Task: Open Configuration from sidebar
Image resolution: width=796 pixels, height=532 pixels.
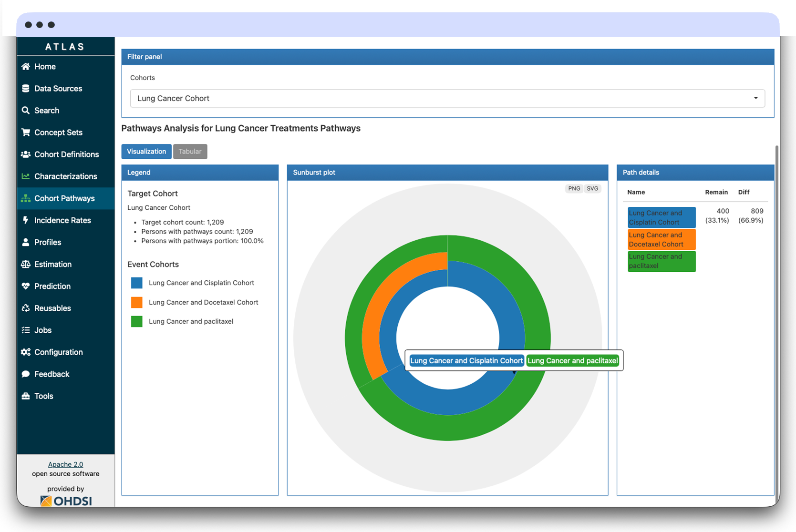Action: (x=66, y=351)
